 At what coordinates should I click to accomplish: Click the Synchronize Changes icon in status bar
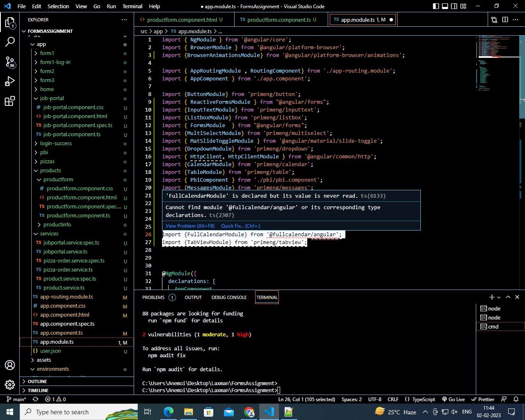click(35, 399)
